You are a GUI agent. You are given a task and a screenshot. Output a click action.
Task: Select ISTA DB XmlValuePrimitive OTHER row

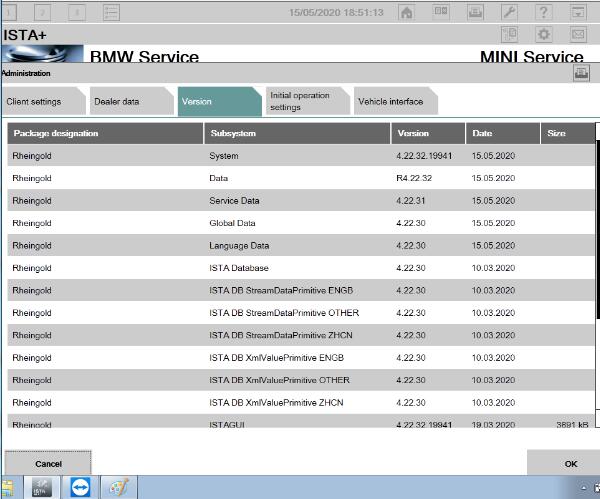301,380
